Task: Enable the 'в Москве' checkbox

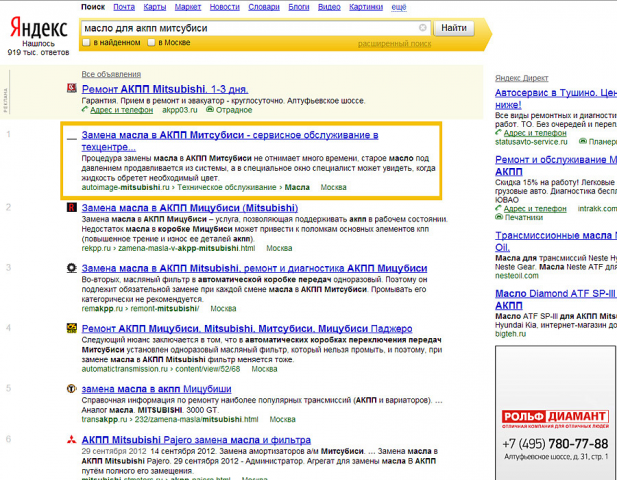Action: pos(151,42)
